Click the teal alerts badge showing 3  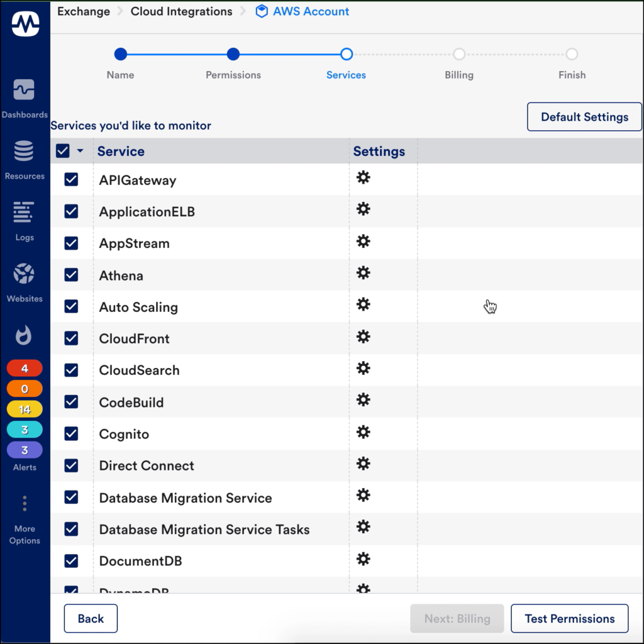point(25,430)
